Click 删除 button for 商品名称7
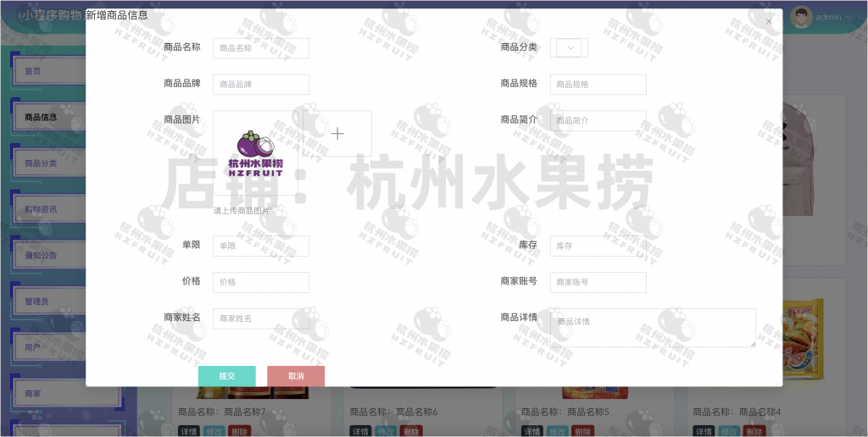This screenshot has height=437, width=868. pos(239,431)
